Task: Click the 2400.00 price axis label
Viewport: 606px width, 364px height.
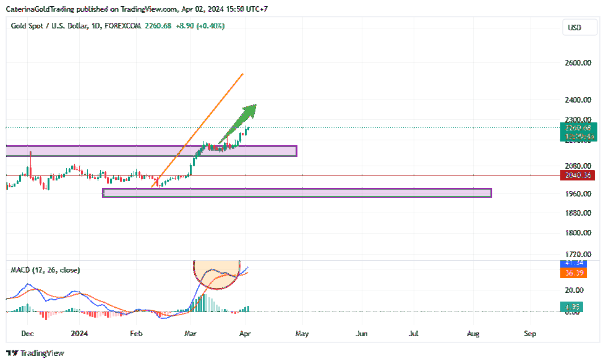Action: tap(578, 99)
